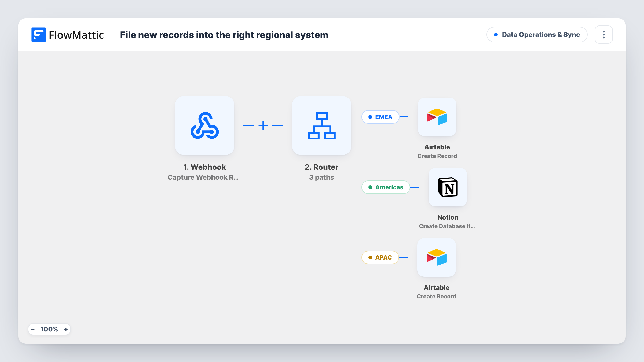Open the three-dot workflow options menu

pos(604,35)
